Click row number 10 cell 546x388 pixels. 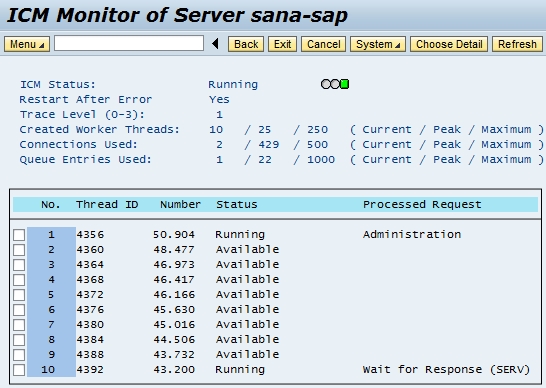[48, 370]
